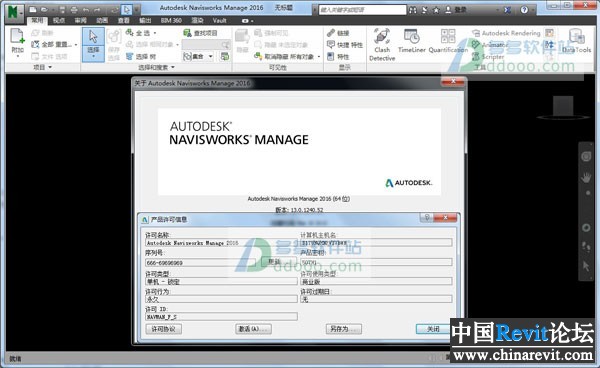Image resolution: width=600 pixels, height=368 pixels.
Task: Click the 附加 (Append) file icon
Action: (18, 42)
